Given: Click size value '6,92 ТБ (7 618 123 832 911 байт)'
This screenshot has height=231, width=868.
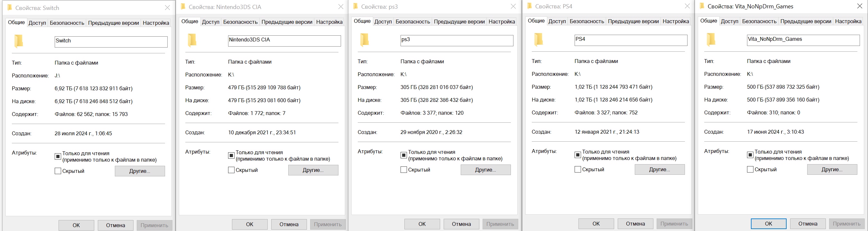Looking at the screenshot, I should tap(94, 89).
